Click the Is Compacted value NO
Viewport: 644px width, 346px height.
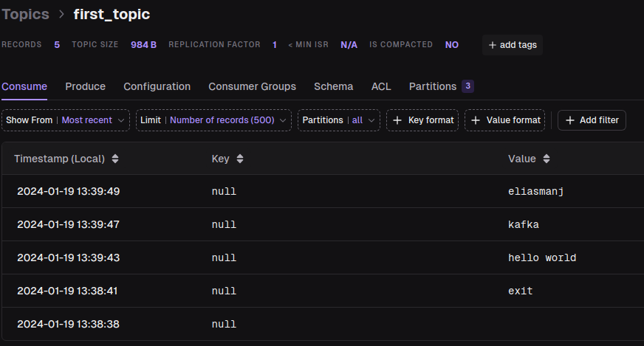452,45
